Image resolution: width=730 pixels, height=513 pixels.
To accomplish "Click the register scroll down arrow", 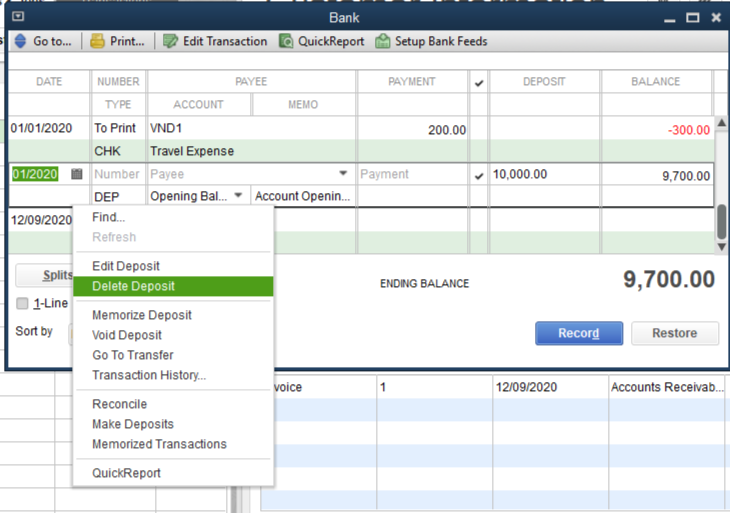I will (721, 247).
